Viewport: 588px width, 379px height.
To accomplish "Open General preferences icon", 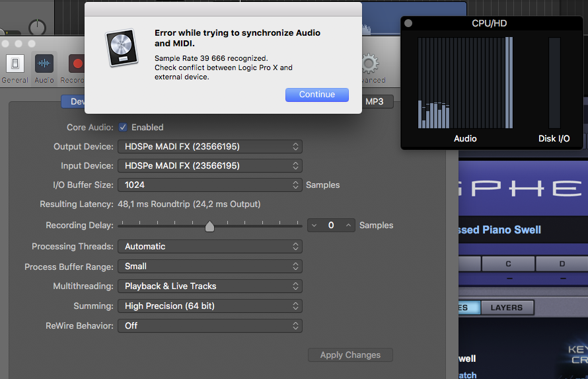I will pyautogui.click(x=15, y=63).
